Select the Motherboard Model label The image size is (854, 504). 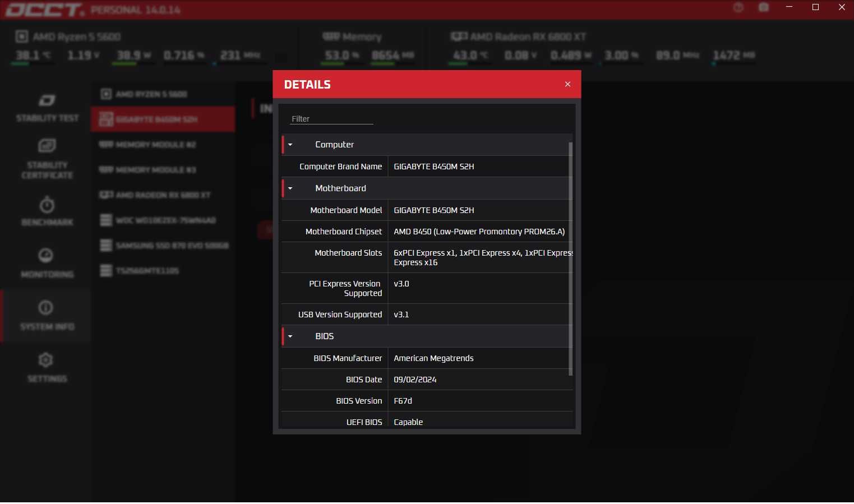(x=346, y=210)
